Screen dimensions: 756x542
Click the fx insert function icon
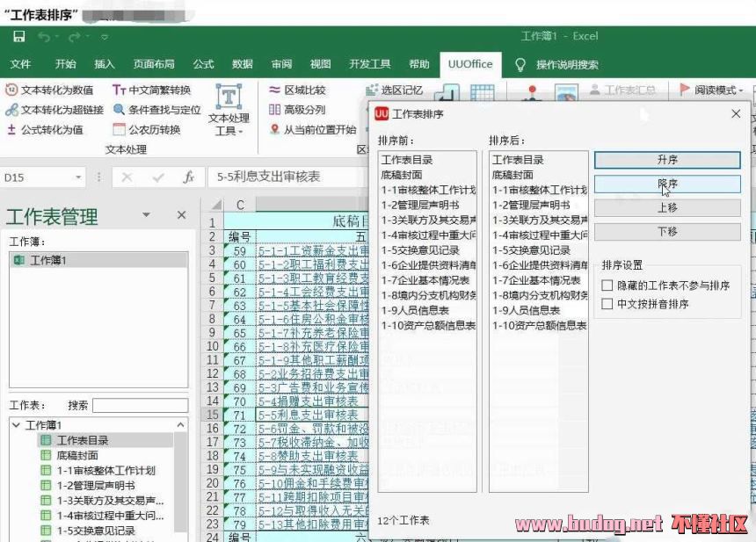click(188, 177)
